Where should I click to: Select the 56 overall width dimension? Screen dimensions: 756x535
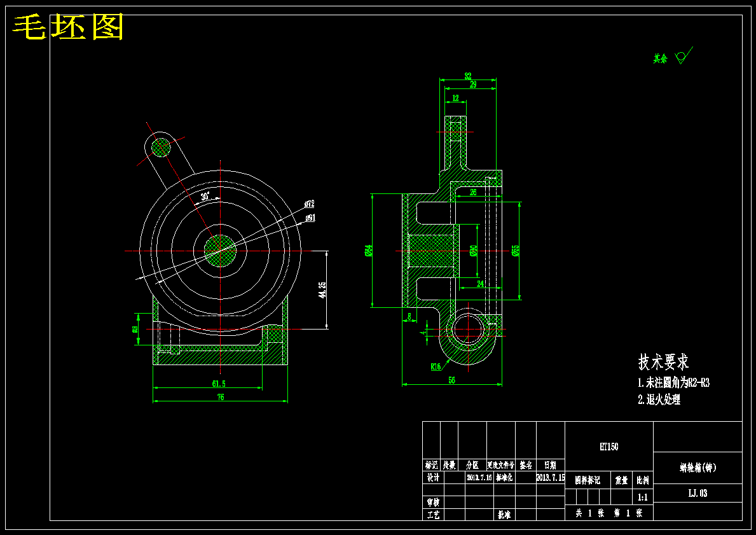tap(452, 380)
